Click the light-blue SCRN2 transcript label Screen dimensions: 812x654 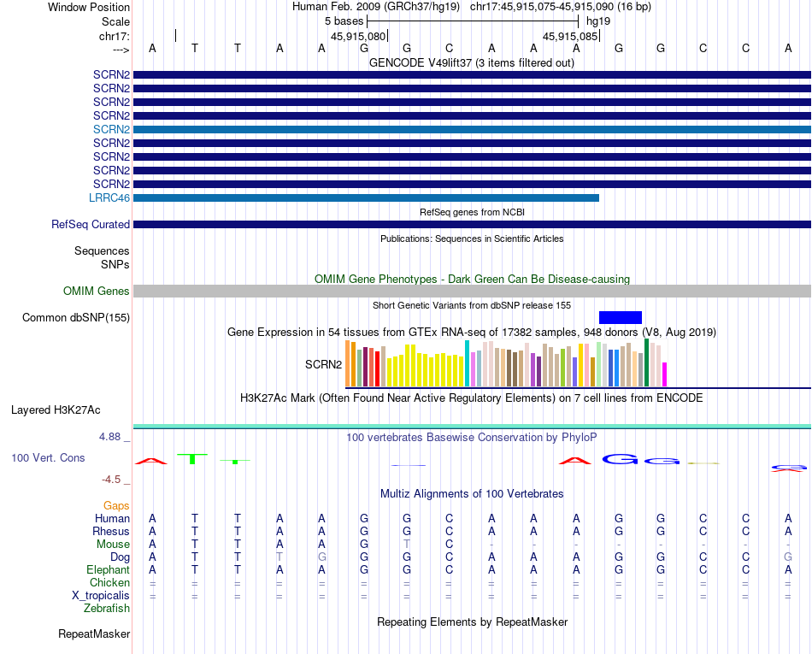(x=111, y=129)
